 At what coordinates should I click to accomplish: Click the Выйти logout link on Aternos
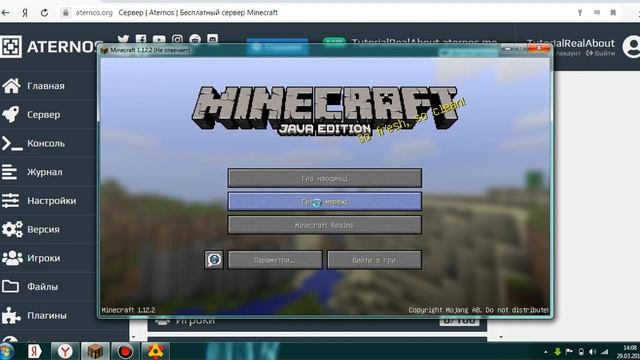point(601,53)
